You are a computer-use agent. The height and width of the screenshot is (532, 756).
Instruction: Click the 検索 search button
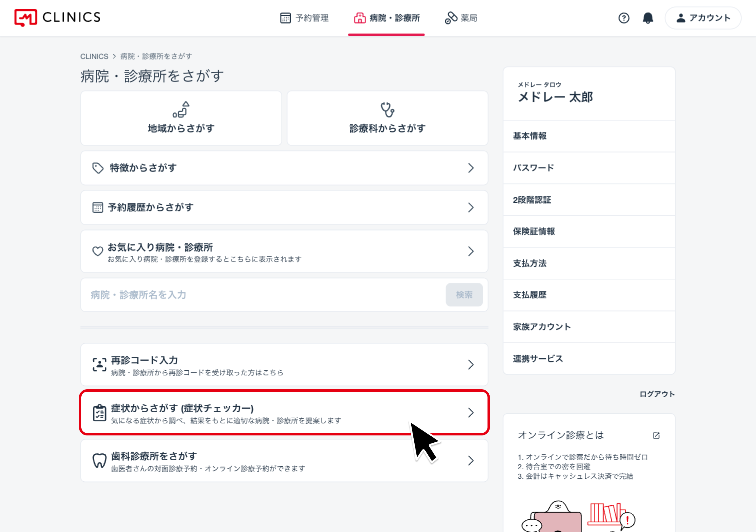click(464, 295)
